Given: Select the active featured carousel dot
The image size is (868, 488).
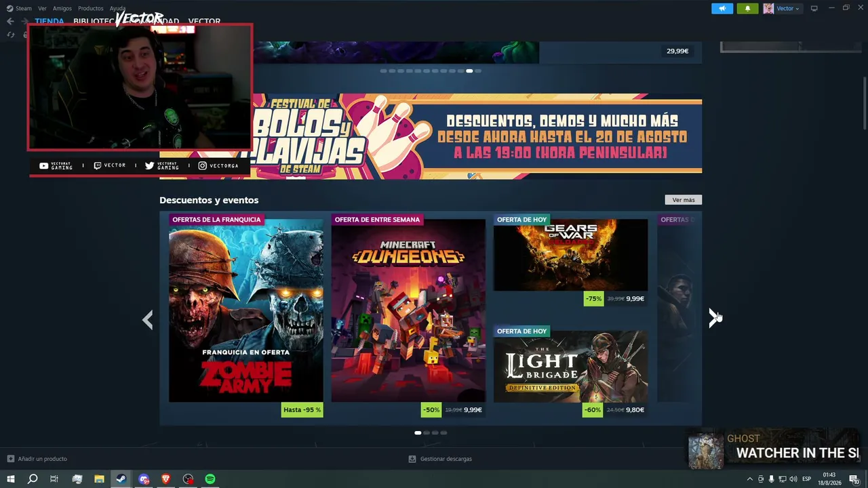Looking at the screenshot, I should point(469,70).
